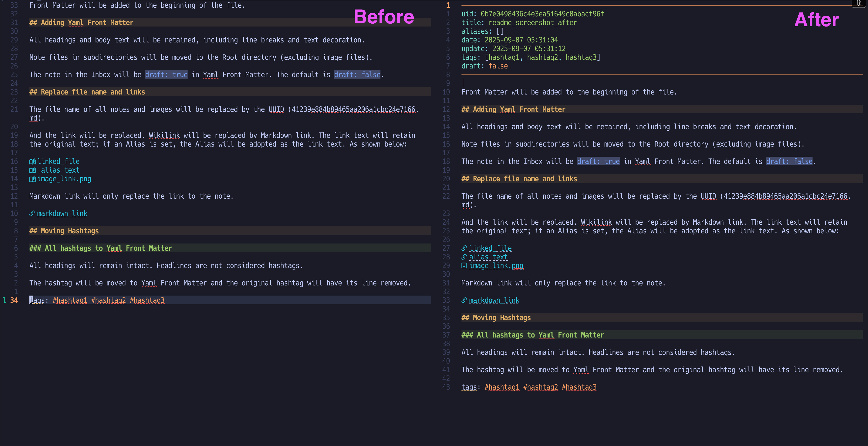
Task: Click the chain icon beside markdown_link in After pane
Action: 464,300
